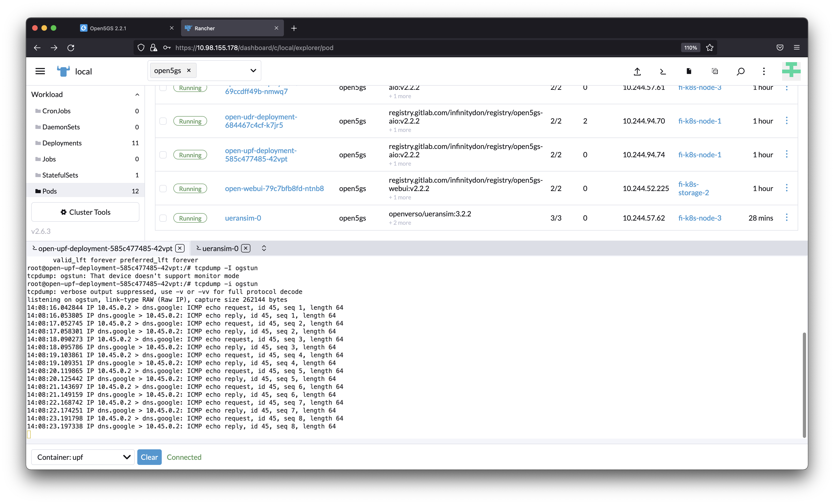Select checkbox for open-upf-deployment pod
Viewport: 834px width, 504px height.
coord(163,155)
